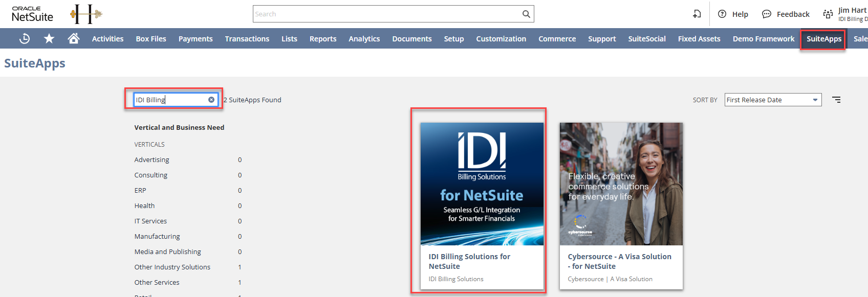
Task: Go to the Home house icon
Action: click(74, 39)
